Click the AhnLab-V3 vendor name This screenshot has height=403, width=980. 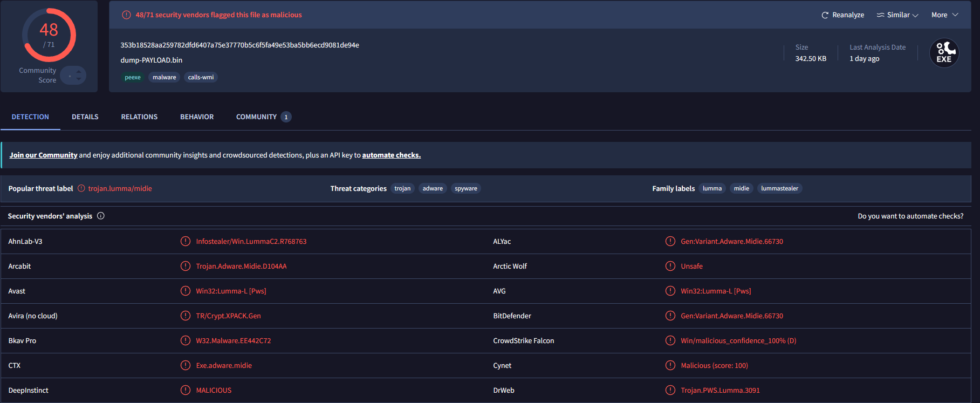point(25,241)
